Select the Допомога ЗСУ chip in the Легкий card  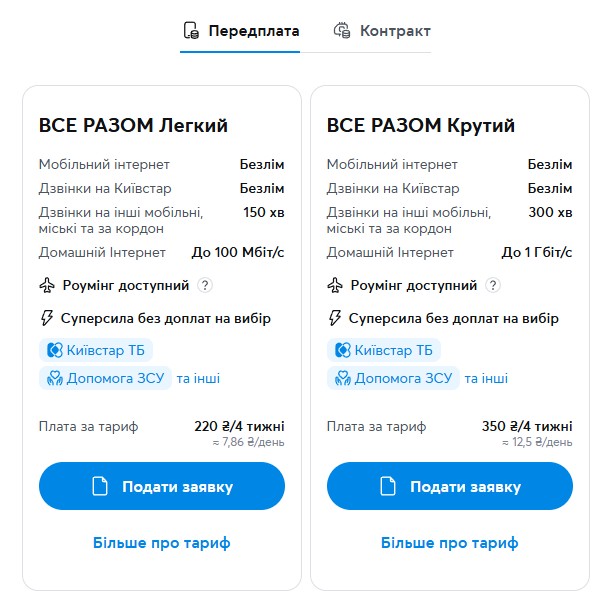coord(105,379)
